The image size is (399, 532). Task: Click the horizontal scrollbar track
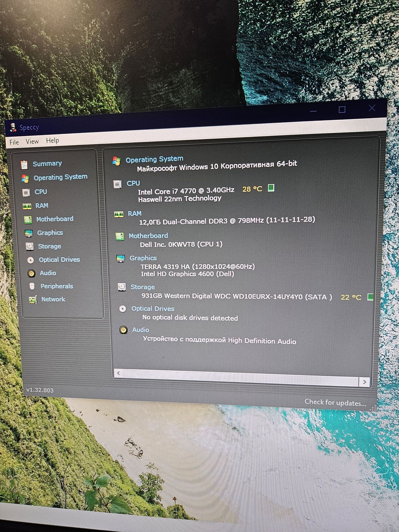click(241, 377)
